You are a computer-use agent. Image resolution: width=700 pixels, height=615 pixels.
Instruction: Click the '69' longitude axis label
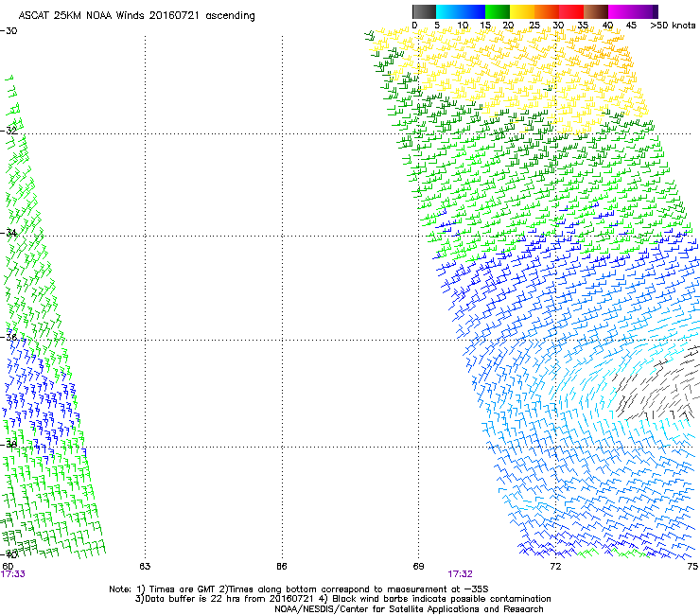(418, 567)
